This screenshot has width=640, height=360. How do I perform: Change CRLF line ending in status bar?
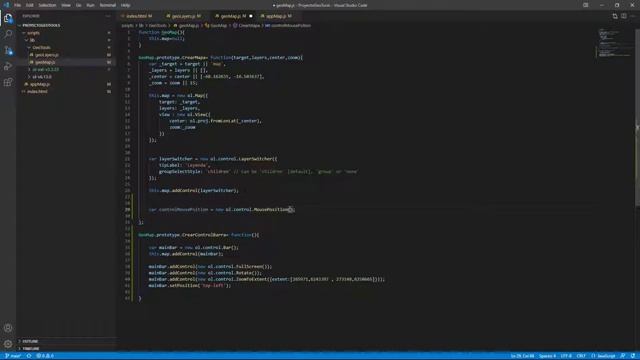click(581, 356)
